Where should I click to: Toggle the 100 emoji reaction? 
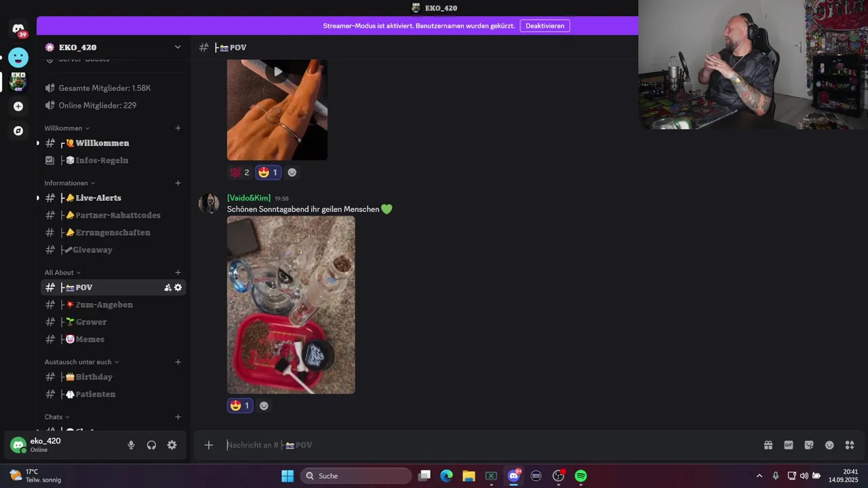(x=240, y=172)
